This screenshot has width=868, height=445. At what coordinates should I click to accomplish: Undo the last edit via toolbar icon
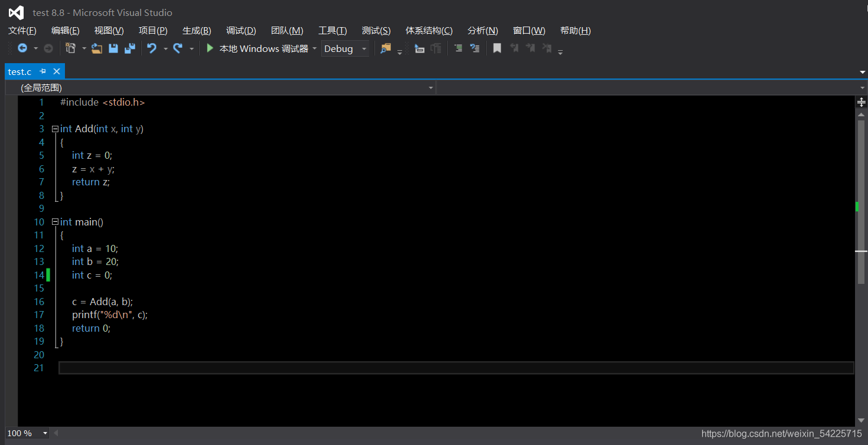tap(152, 48)
